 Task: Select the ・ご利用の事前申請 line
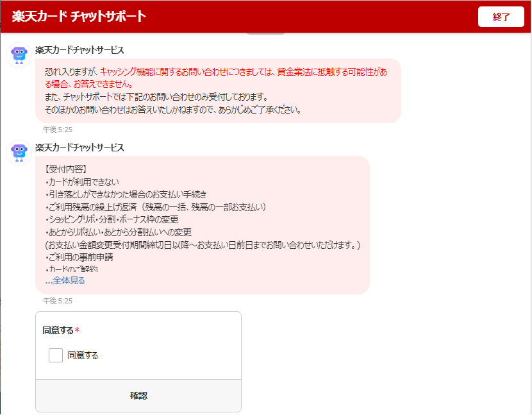tap(79, 257)
